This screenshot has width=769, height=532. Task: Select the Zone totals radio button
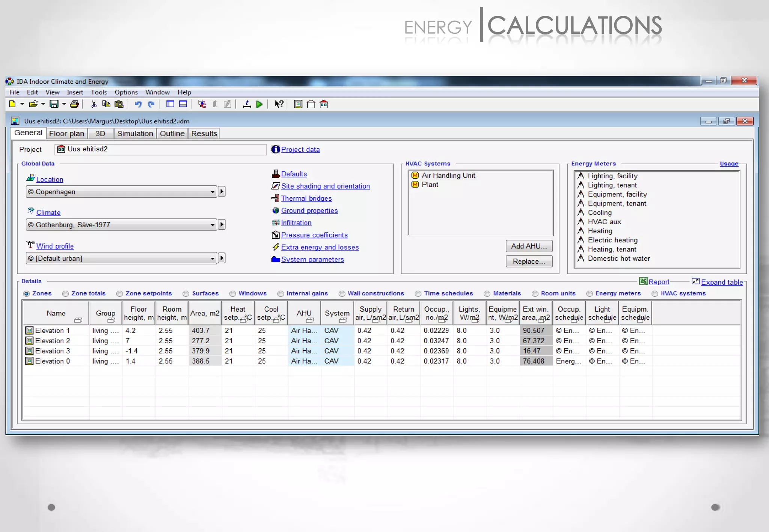(x=66, y=294)
